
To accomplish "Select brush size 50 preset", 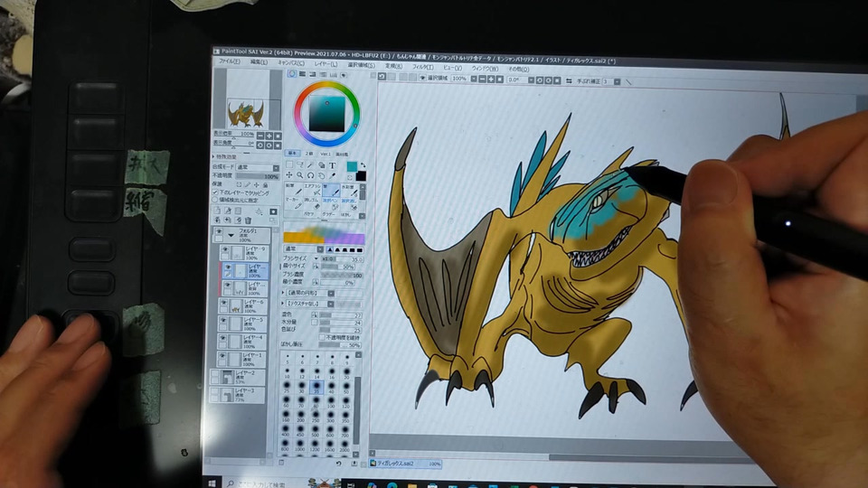I will (x=346, y=387).
